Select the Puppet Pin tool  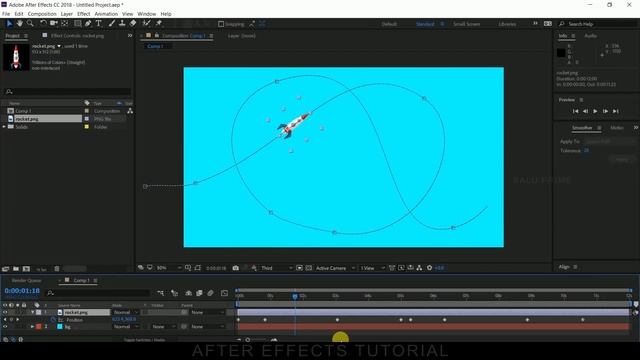(159, 24)
